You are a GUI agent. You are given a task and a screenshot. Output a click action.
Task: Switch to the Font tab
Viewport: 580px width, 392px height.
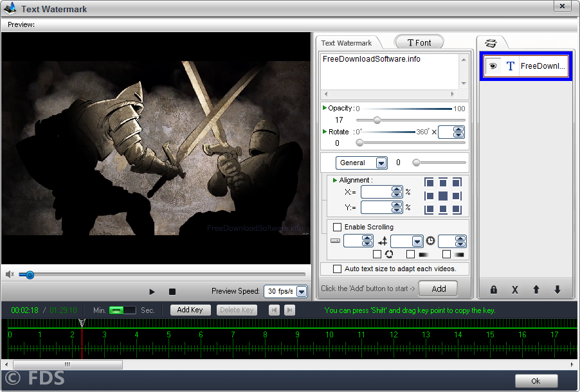(419, 42)
